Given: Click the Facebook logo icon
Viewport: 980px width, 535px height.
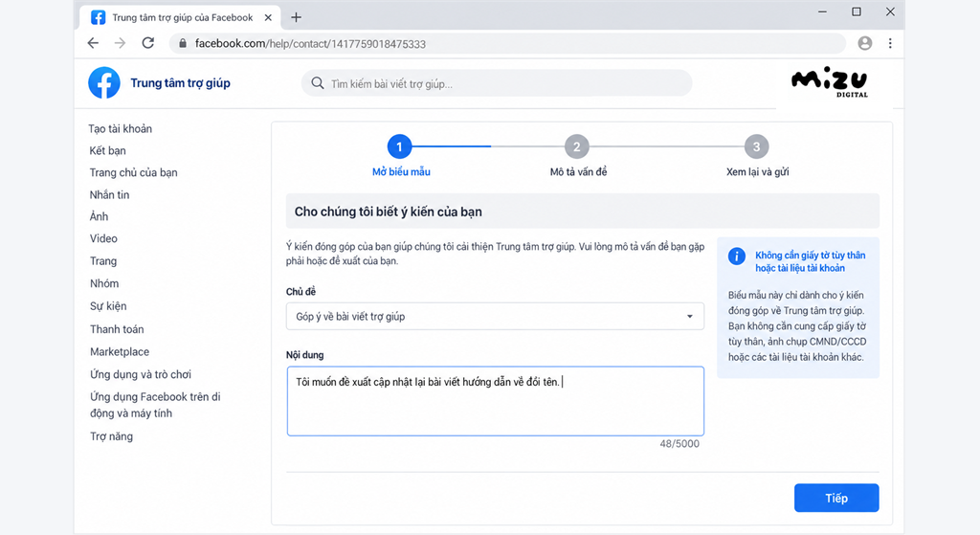Looking at the screenshot, I should coord(103,82).
